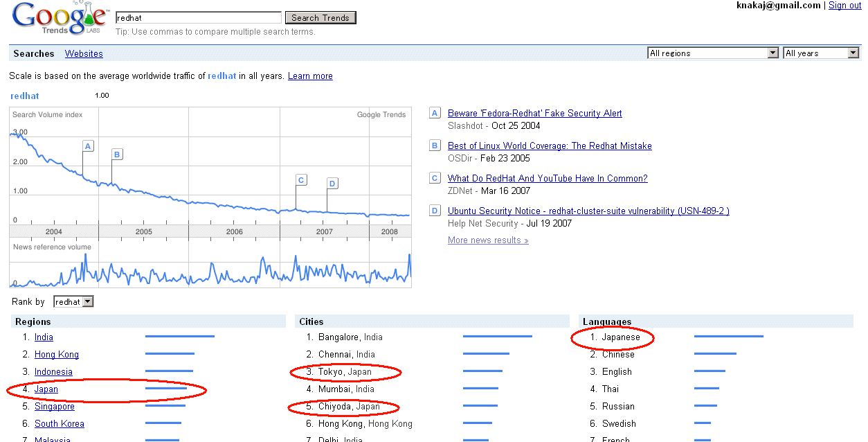Click the Search Trends button

point(321,18)
